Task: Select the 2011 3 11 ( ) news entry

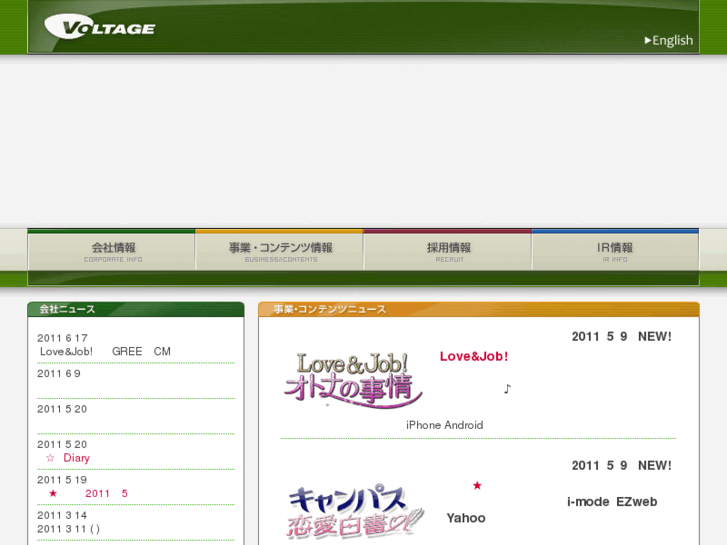Action: tap(68, 529)
